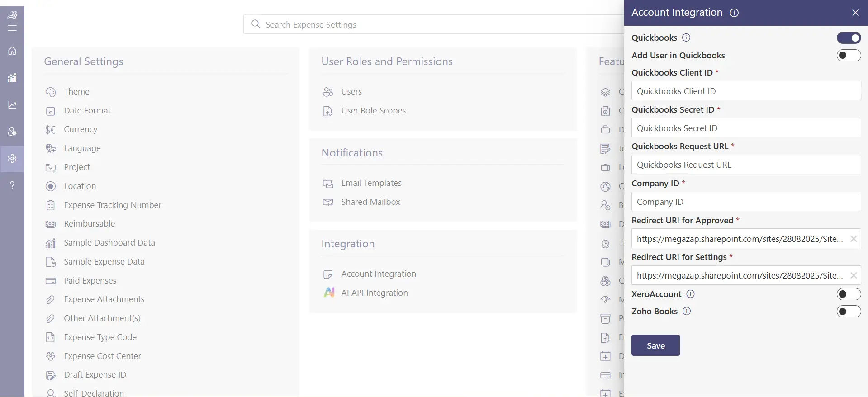The height and width of the screenshot is (397, 868).
Task: Click the User Roles and Permissions heading
Action: point(387,61)
